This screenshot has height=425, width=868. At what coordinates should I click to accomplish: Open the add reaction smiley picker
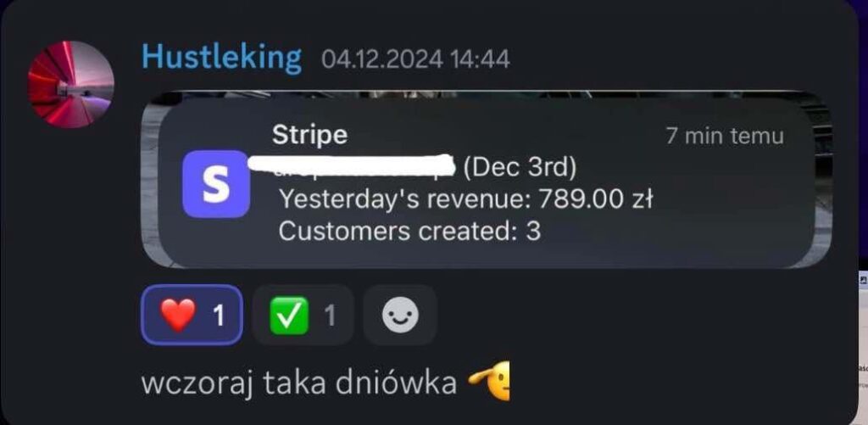pyautogui.click(x=400, y=315)
